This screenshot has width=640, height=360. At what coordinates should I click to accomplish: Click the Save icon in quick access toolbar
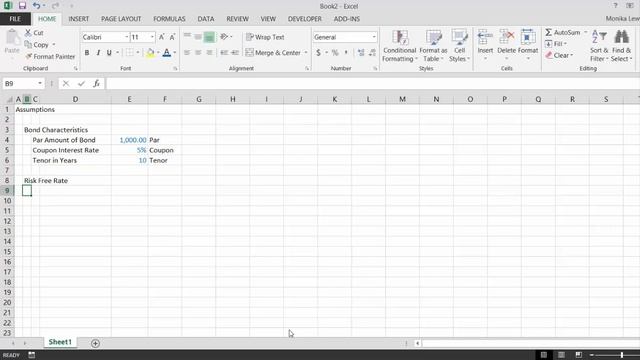tap(22, 6)
